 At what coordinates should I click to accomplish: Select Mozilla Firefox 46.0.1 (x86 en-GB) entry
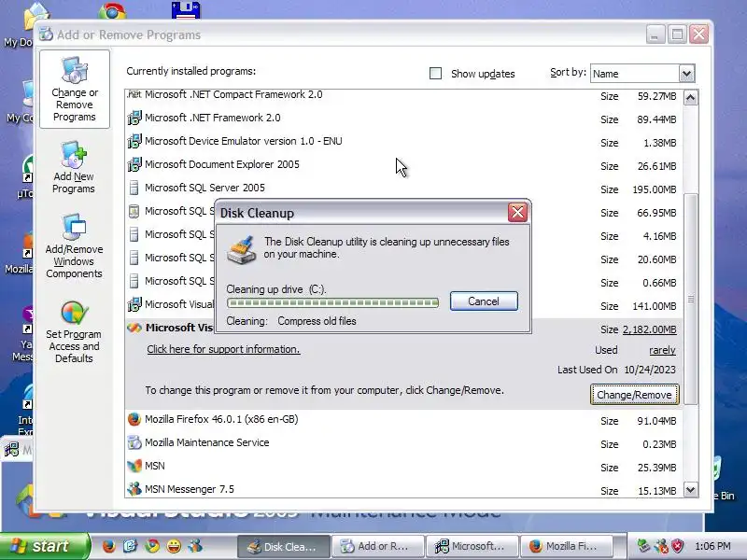point(221,419)
